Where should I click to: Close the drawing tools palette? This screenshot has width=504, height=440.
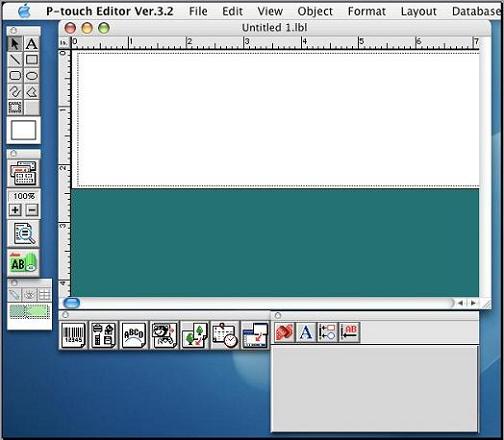click(x=13, y=31)
